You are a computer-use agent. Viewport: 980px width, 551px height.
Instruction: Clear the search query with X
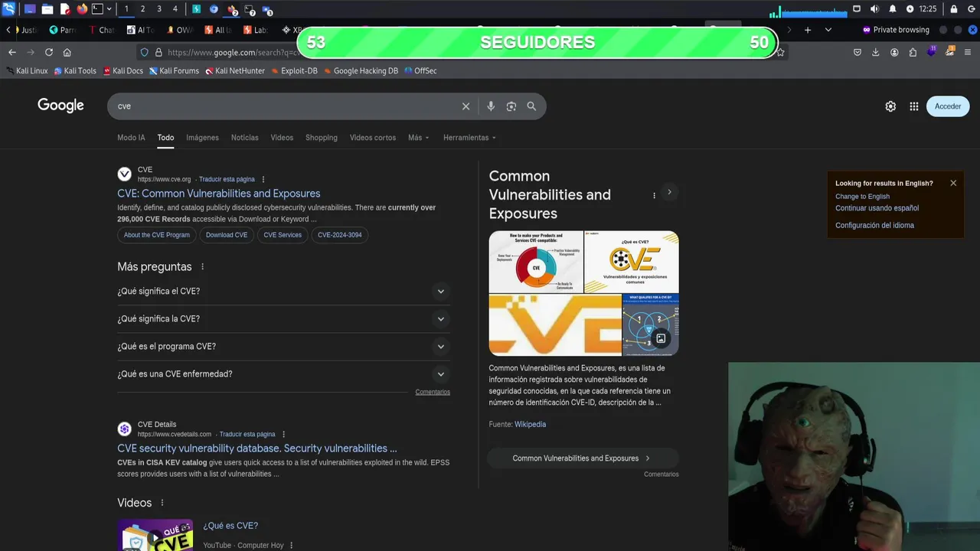465,106
